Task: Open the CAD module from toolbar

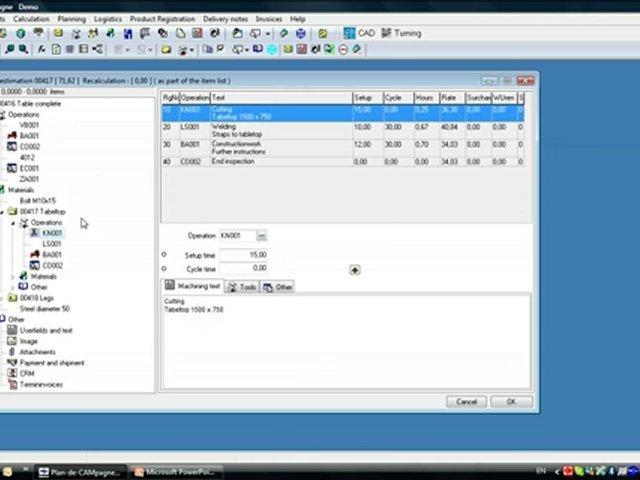Action: tap(359, 33)
